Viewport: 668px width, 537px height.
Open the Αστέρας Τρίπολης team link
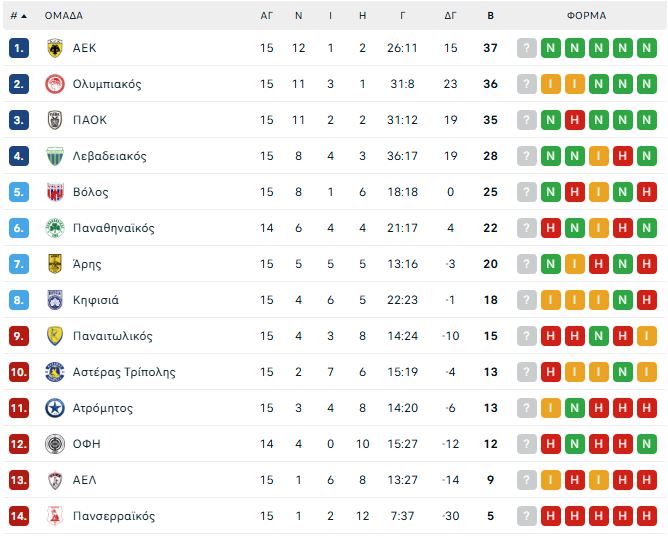coord(124,372)
